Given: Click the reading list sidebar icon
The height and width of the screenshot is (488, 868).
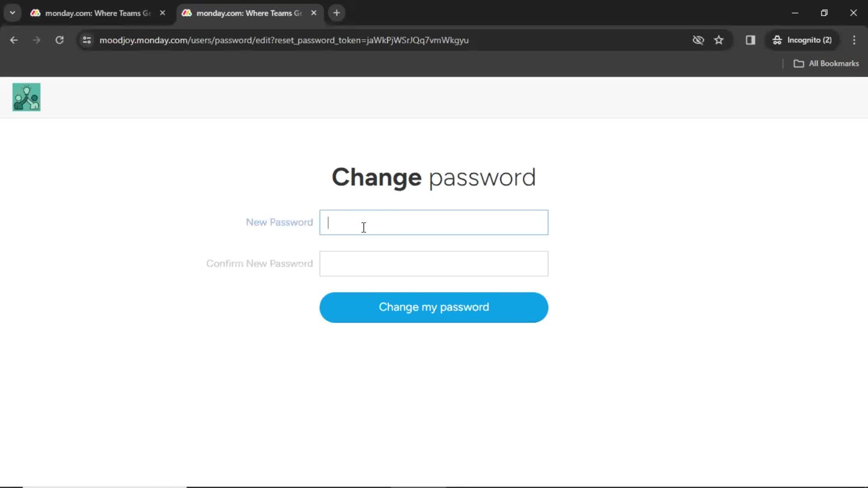Looking at the screenshot, I should pyautogui.click(x=750, y=40).
